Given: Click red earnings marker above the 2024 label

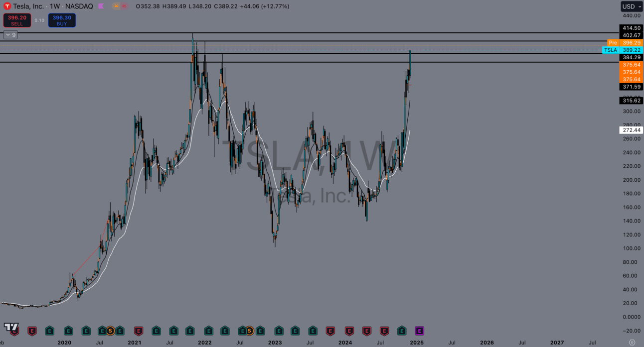Looking at the screenshot, I should coord(349,331).
